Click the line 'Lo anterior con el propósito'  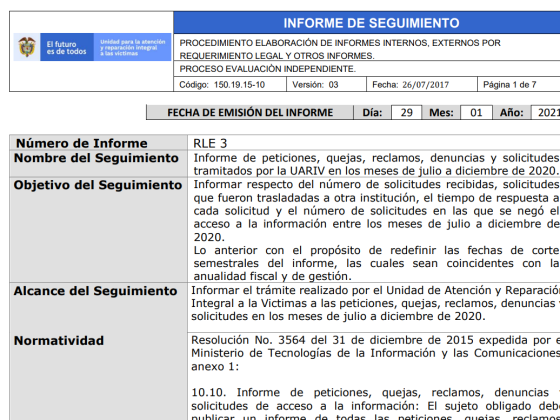tap(376, 250)
